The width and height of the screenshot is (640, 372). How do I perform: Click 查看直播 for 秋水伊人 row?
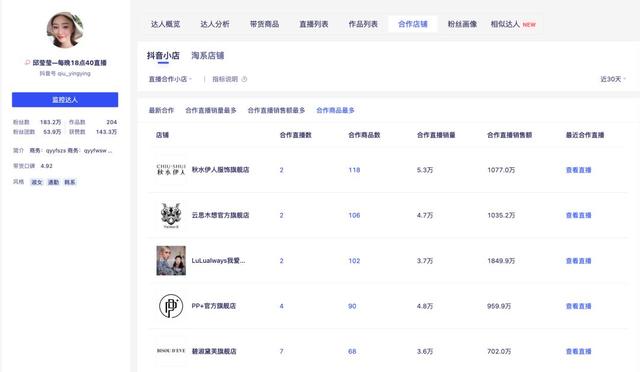[x=578, y=170]
